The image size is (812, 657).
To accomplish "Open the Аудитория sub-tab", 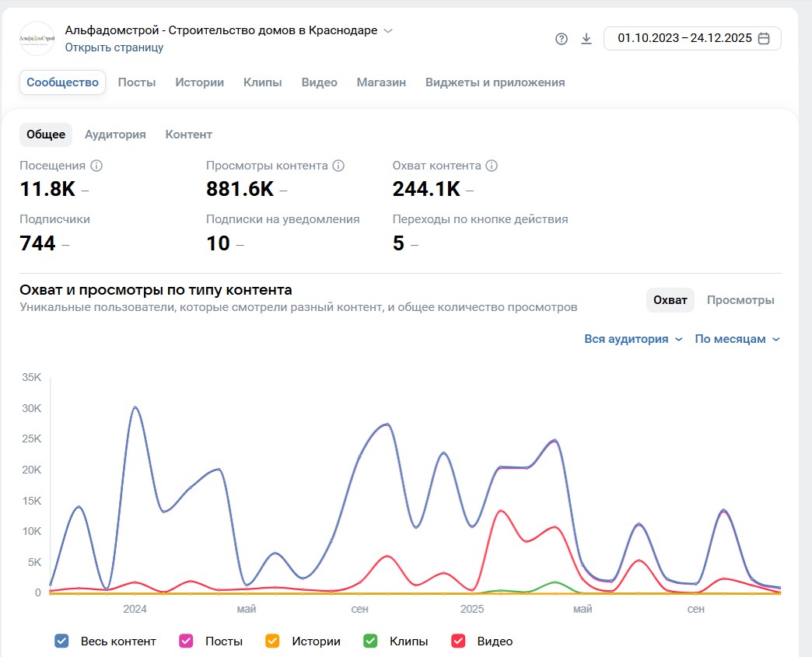I will (115, 135).
